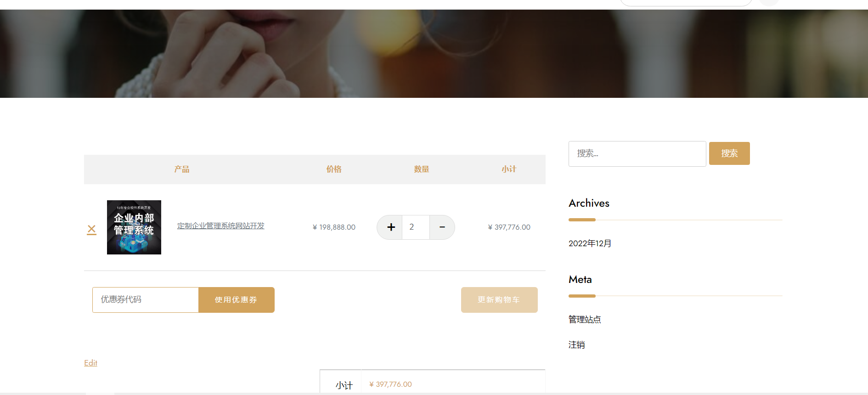Increase quantity with the plus button
The width and height of the screenshot is (868, 395).
click(390, 227)
